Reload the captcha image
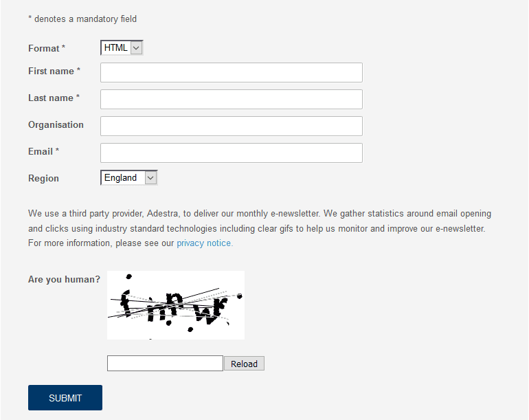Viewport: 529px width, 420px height. [x=245, y=364]
